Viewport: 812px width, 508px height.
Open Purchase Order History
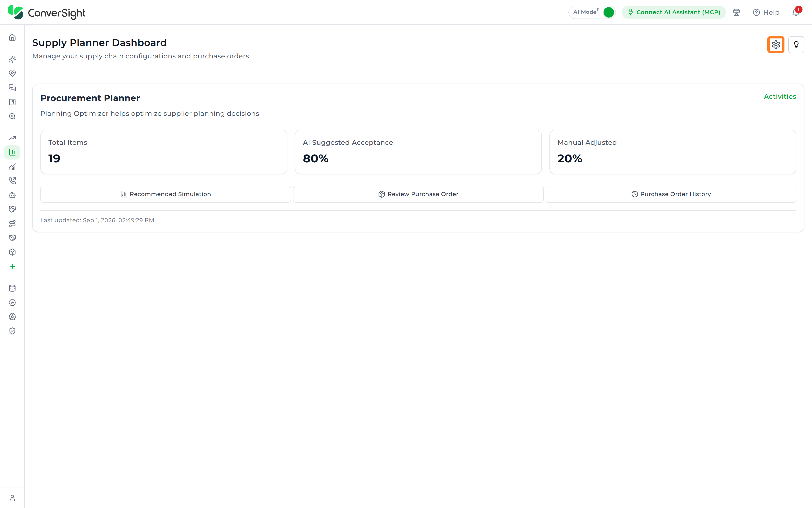coord(671,194)
